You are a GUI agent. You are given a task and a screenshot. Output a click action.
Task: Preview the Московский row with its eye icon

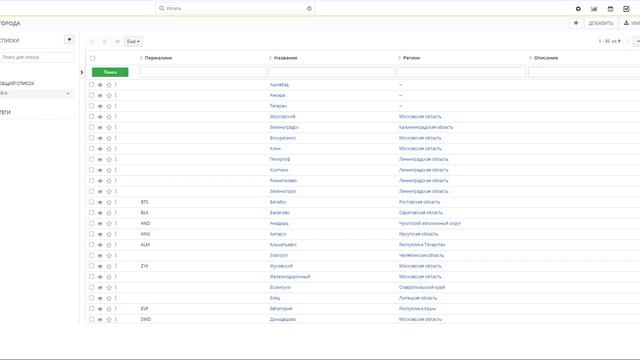(x=100, y=117)
